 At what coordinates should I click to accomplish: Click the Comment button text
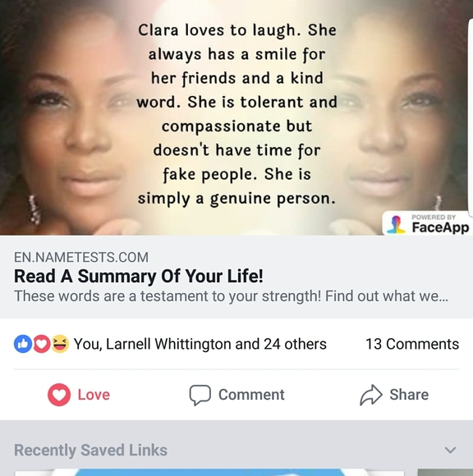click(251, 395)
